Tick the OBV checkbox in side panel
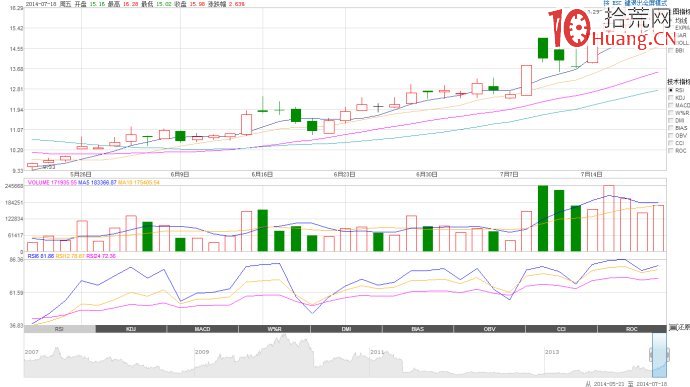Screen dimensions: 690x387 coord(671,136)
